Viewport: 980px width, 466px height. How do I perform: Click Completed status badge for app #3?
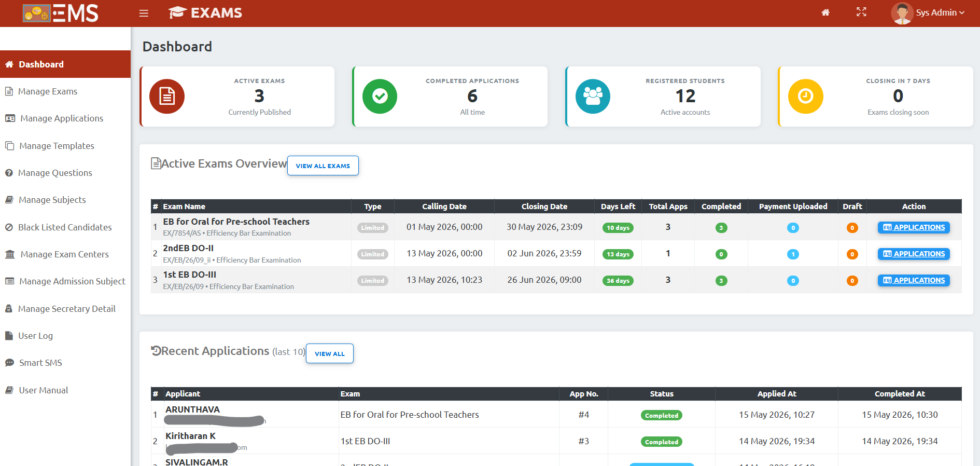coord(662,442)
